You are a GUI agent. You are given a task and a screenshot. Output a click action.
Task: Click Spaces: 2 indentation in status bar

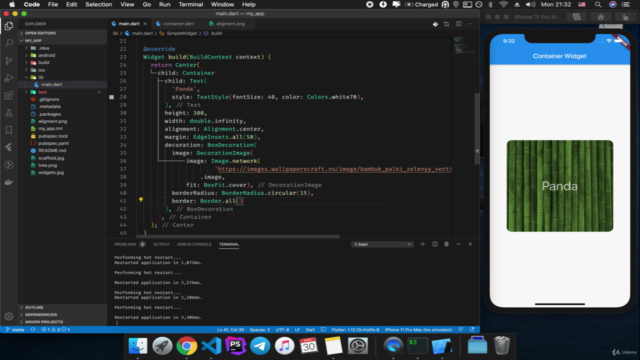tap(260, 329)
